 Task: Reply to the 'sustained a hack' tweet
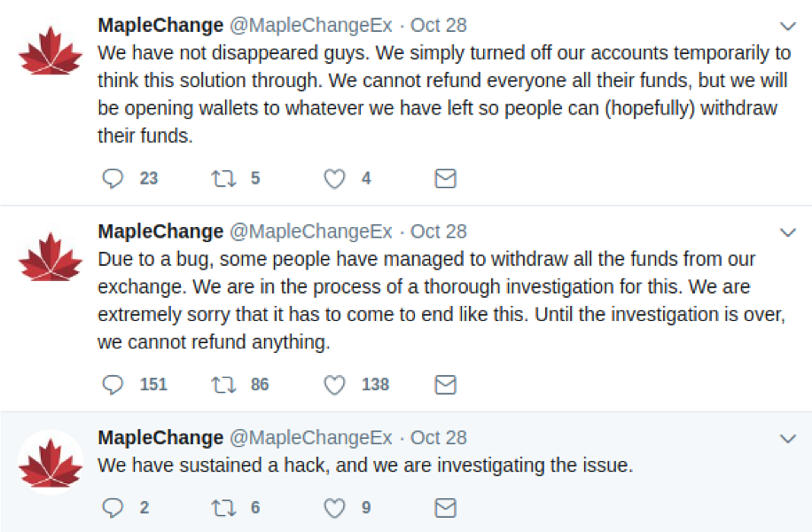point(113,508)
